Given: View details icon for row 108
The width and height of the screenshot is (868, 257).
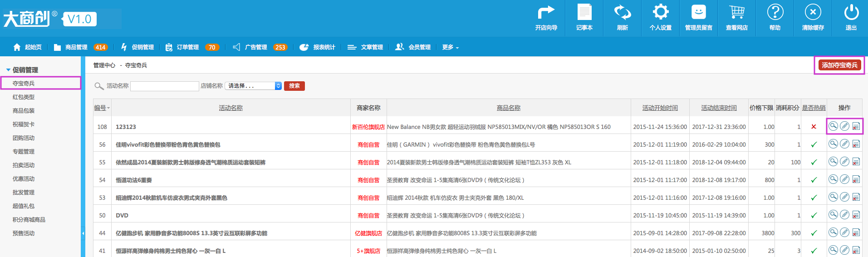Looking at the screenshot, I should [x=833, y=126].
